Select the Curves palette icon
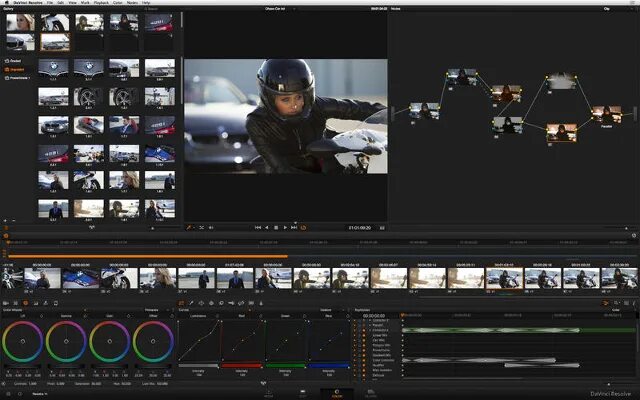This screenshot has height=400, width=640. click(x=181, y=303)
